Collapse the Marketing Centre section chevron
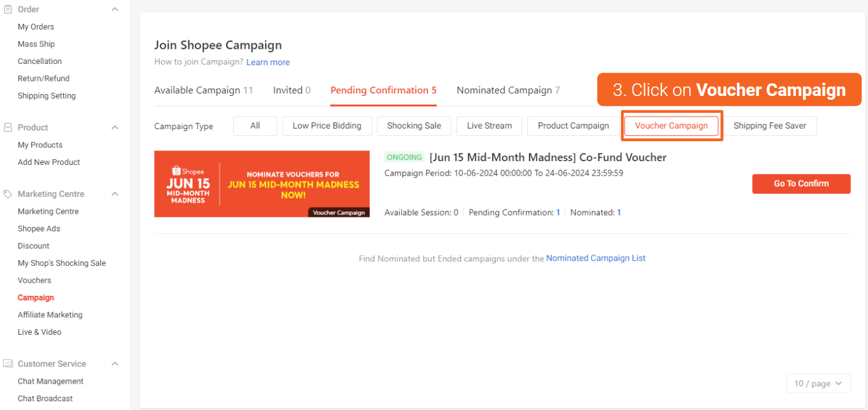 (x=115, y=194)
